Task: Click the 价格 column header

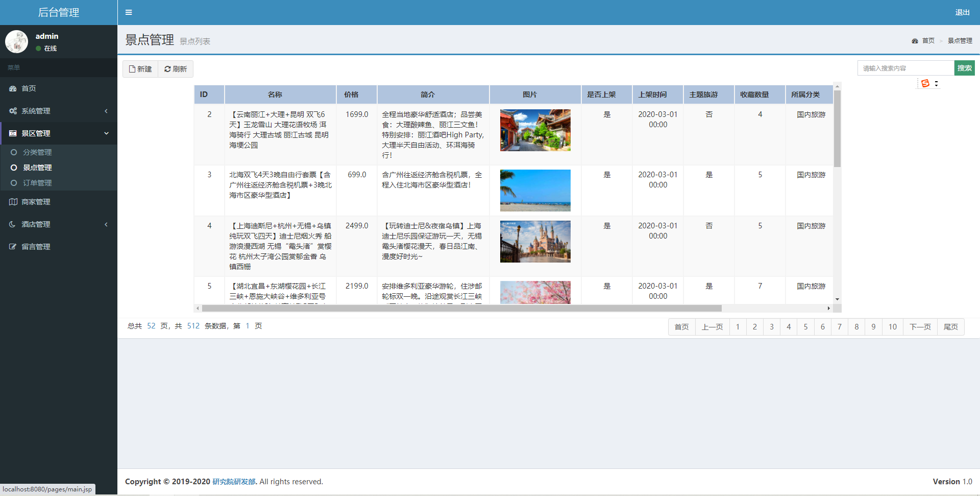Action: (x=357, y=95)
